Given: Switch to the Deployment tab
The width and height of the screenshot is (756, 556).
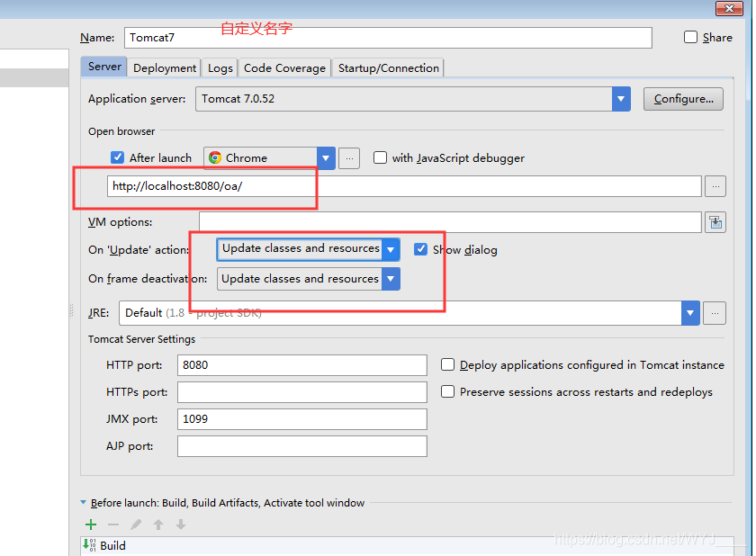Looking at the screenshot, I should tap(165, 68).
